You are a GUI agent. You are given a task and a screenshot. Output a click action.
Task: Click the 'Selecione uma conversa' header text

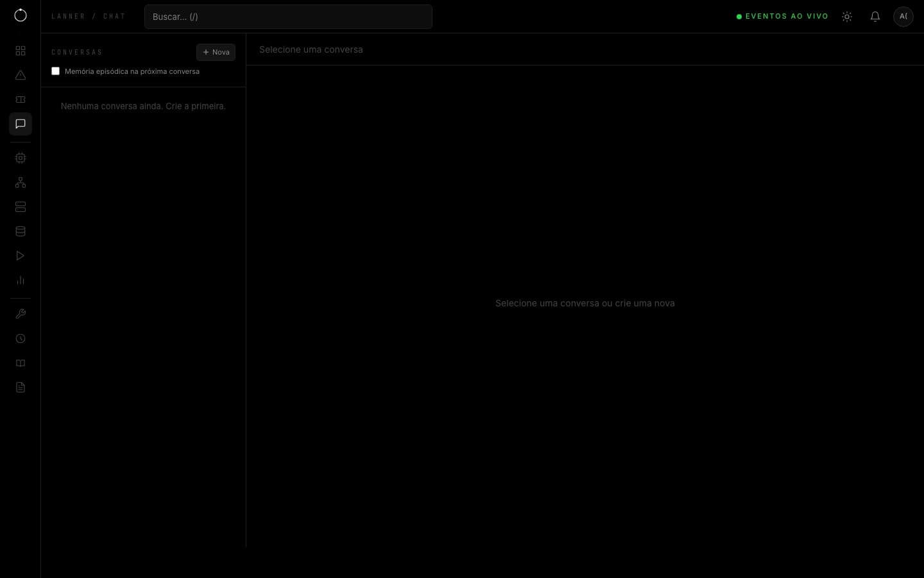(x=311, y=49)
